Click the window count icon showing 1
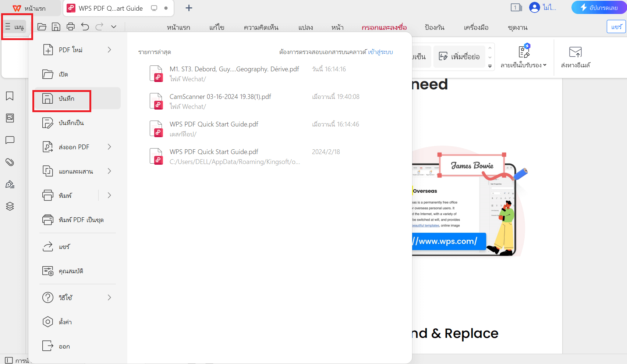The width and height of the screenshot is (627, 364). [516, 7]
